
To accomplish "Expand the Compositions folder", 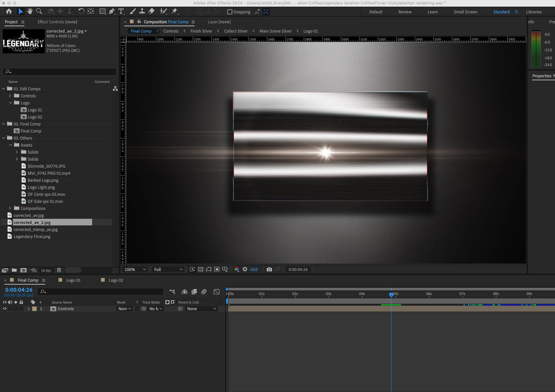I will pos(10,208).
